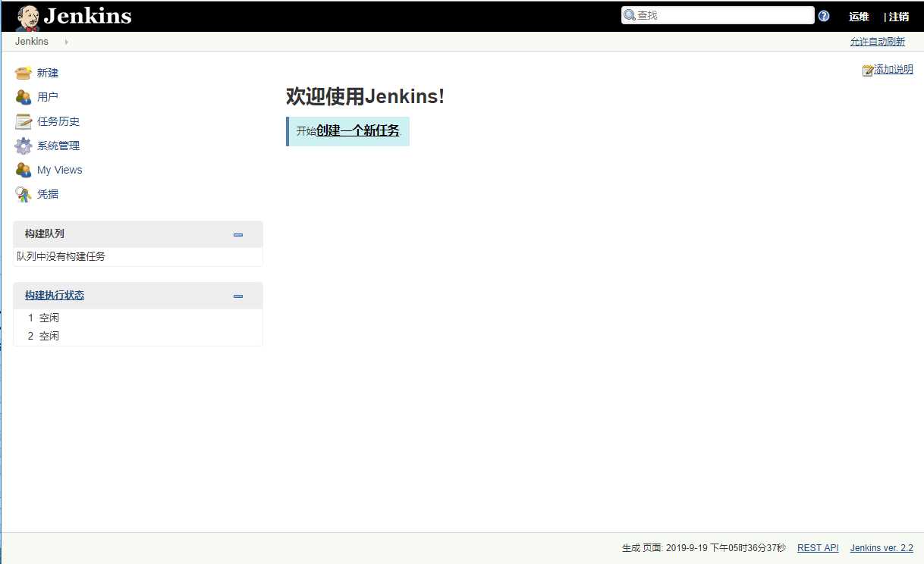The height and width of the screenshot is (564, 924).
Task: Click the search help question mark icon
Action: pyautogui.click(x=824, y=16)
